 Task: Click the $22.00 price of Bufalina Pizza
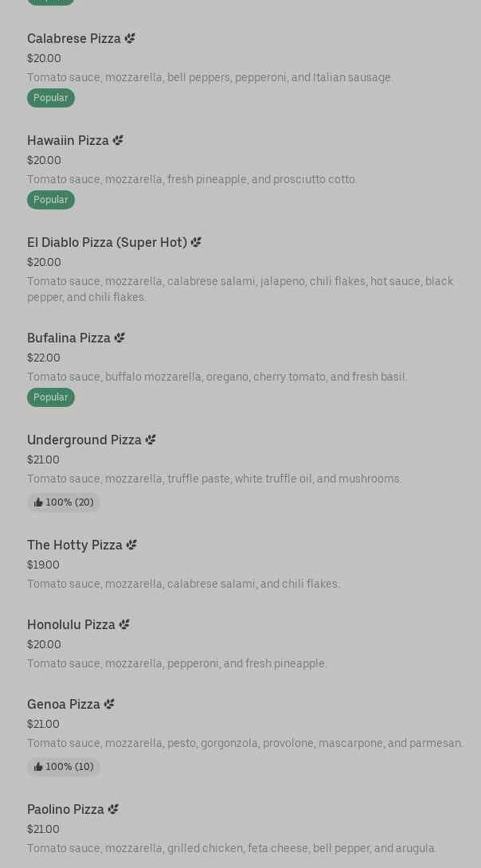coord(44,358)
